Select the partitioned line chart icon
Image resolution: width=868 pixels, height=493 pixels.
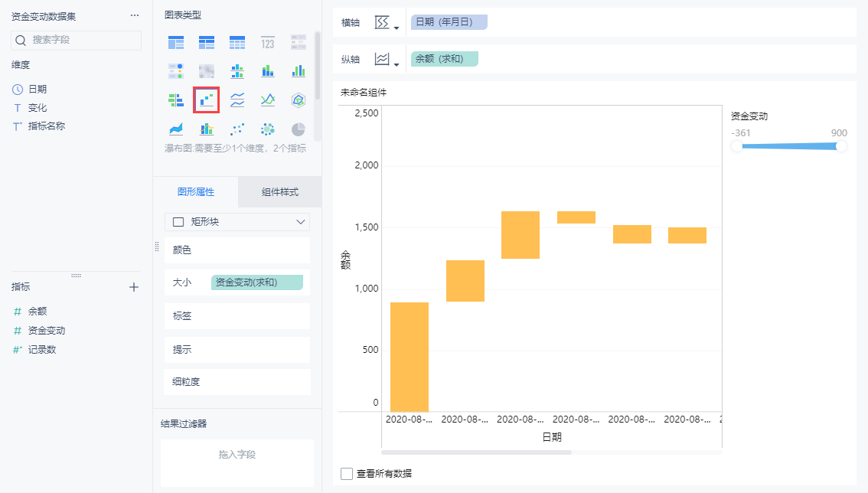(x=237, y=100)
